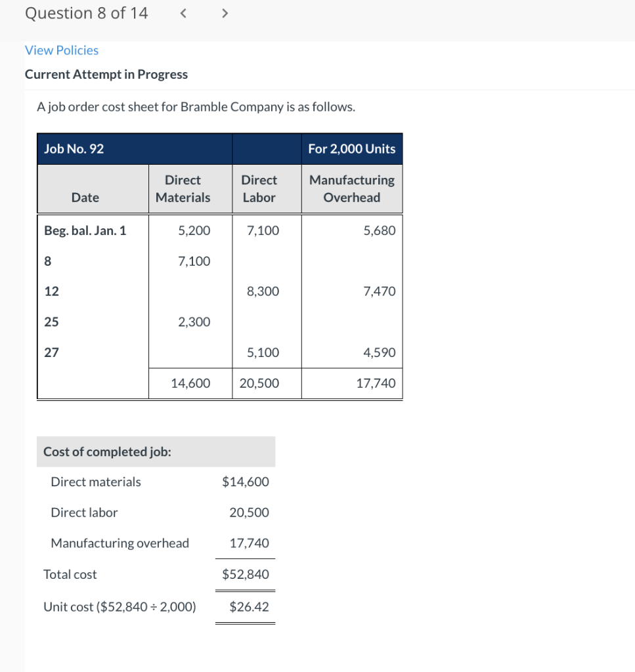
Task: Click the For 2,000 Units header cell
Action: [352, 148]
